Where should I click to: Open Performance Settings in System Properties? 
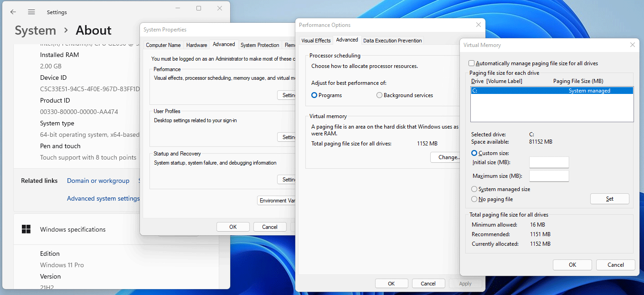point(287,95)
